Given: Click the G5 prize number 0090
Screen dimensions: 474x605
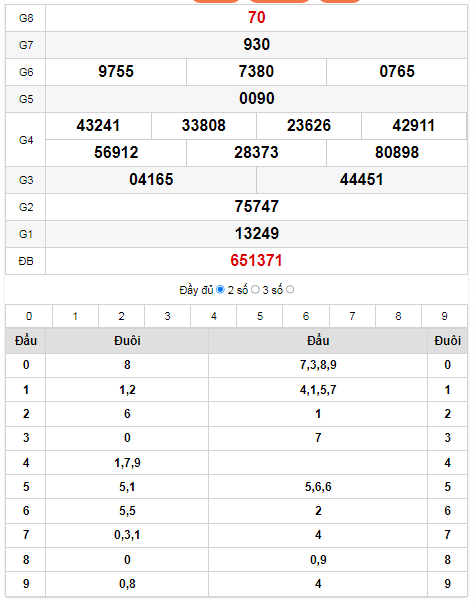Looking at the screenshot, I should (x=257, y=98).
